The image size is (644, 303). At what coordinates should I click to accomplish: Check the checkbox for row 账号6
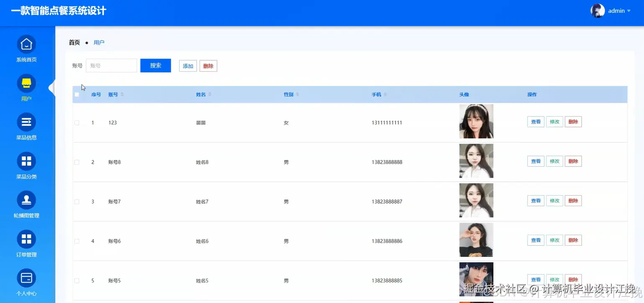(77, 241)
